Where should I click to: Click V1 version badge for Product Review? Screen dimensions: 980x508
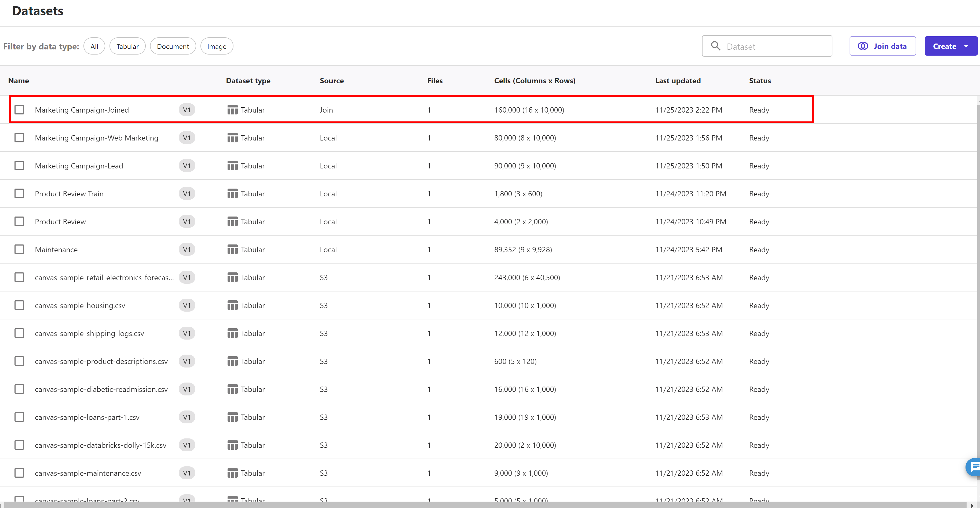point(187,222)
